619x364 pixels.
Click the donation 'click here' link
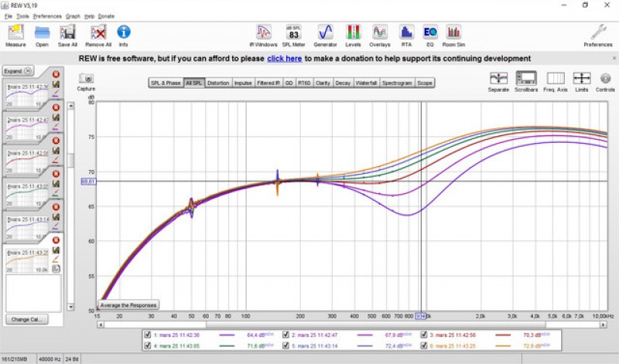click(x=285, y=58)
